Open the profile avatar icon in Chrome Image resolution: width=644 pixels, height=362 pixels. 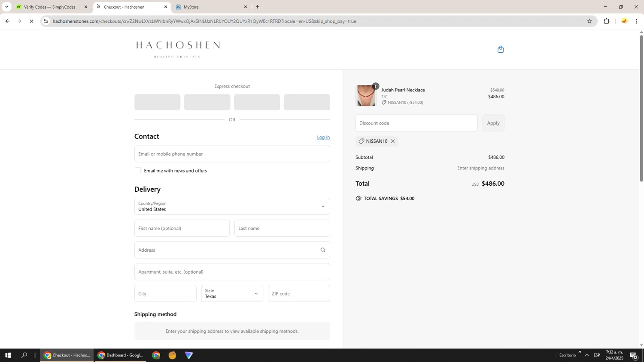(x=624, y=21)
